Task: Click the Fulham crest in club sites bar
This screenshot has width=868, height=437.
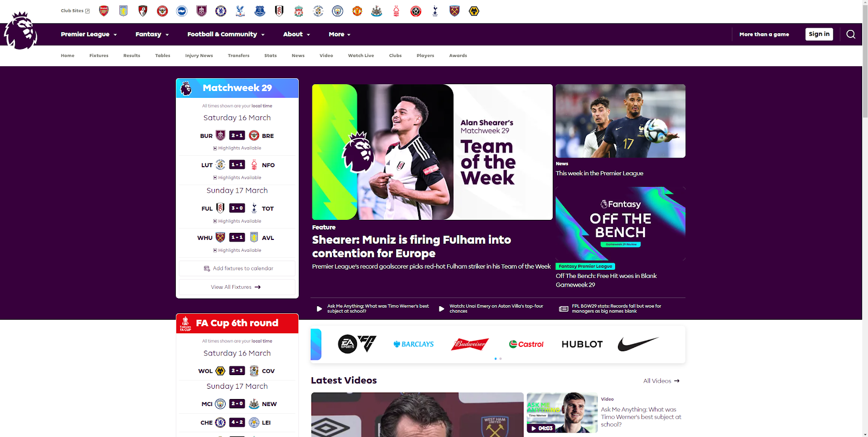Action: click(279, 11)
